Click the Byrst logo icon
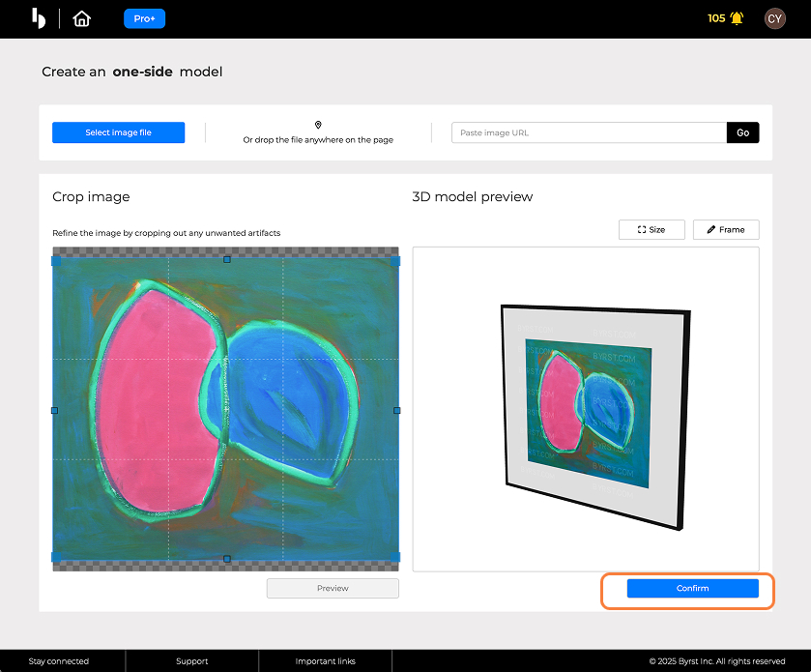This screenshot has height=672, width=811. pyautogui.click(x=39, y=18)
